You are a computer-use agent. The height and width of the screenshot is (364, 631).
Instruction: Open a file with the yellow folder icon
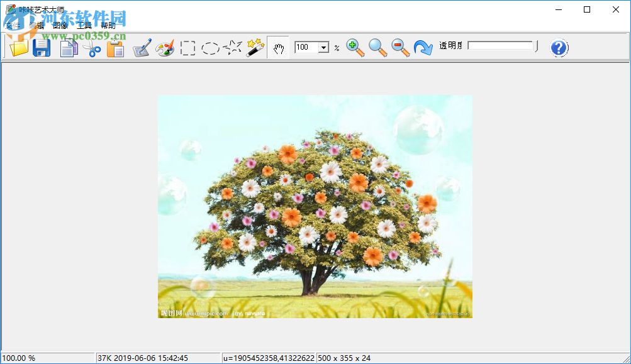18,48
